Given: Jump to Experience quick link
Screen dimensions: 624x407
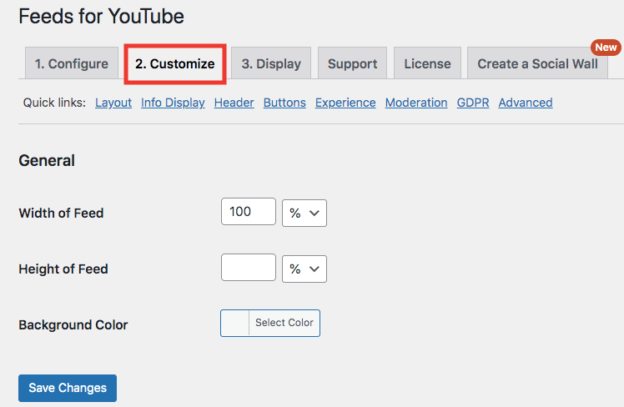Looking at the screenshot, I should point(345,103).
